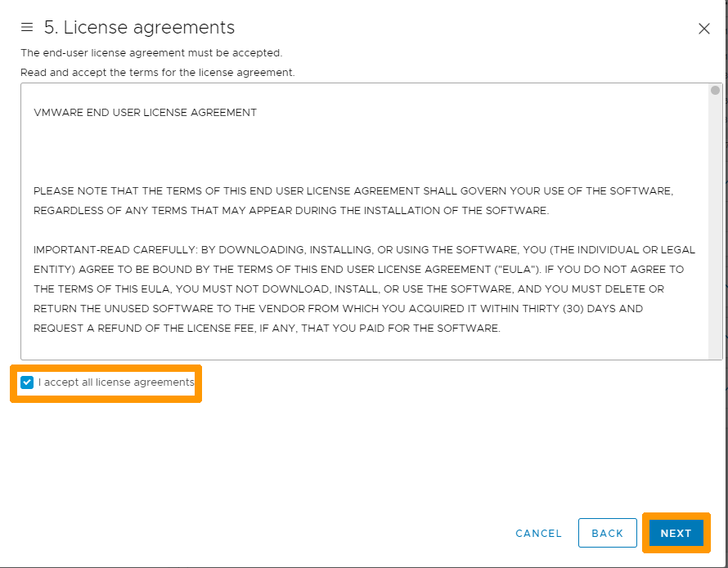Click the 'REGARDLESS OF ANY TERMS' text line

[x=291, y=211]
